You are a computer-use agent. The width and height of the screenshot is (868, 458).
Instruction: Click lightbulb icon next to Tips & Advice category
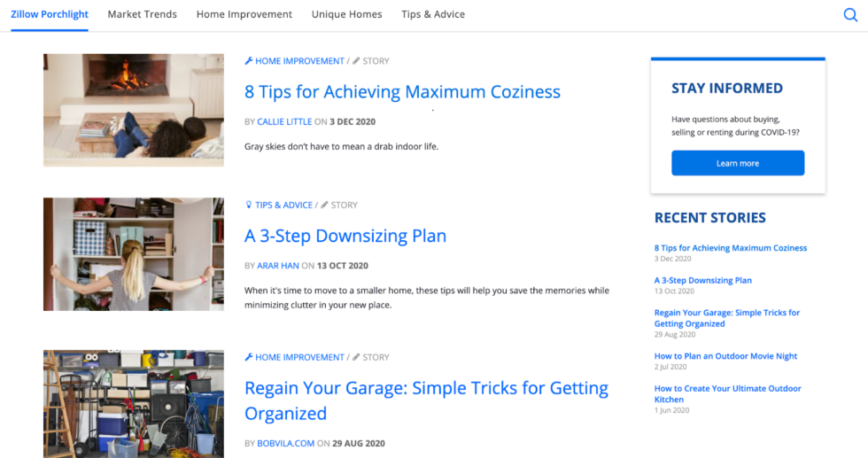(x=249, y=205)
